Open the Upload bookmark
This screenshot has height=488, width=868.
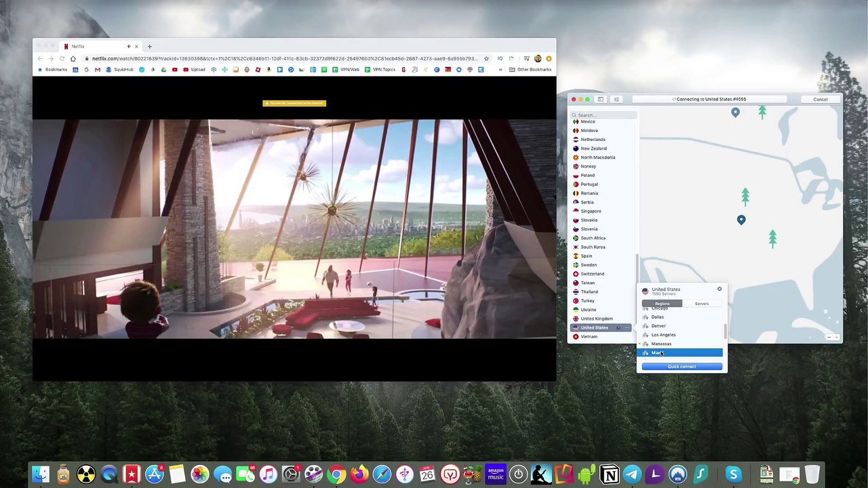pos(195,70)
